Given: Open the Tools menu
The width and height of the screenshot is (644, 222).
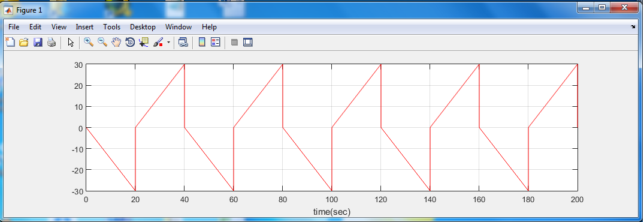Looking at the screenshot, I should pyautogui.click(x=111, y=27).
